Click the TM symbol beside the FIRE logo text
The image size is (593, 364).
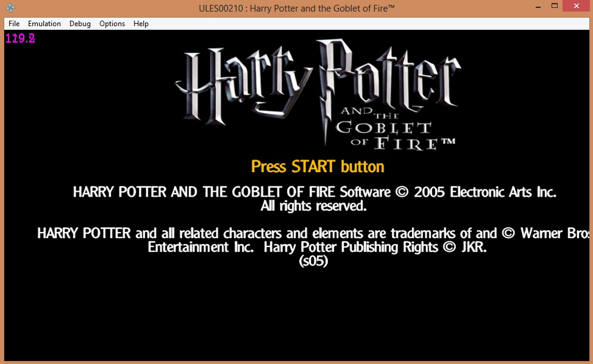coord(448,142)
